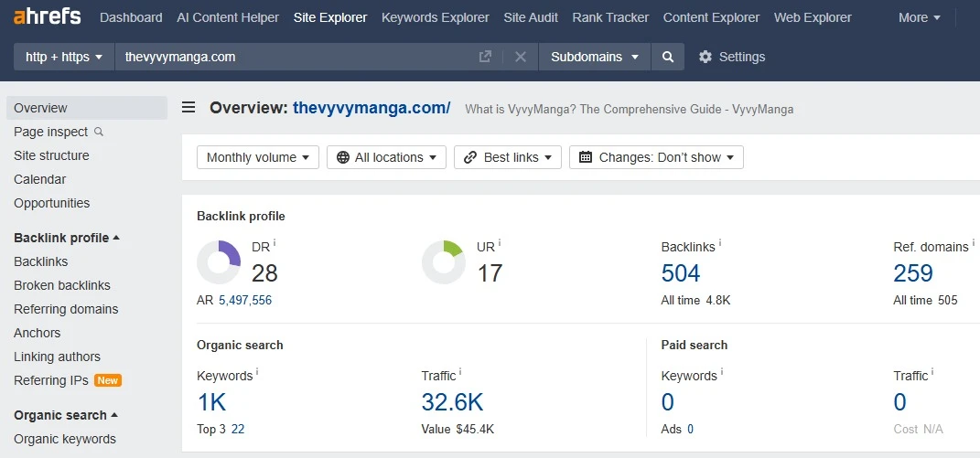Collapse the Organic search sidebar section
Viewport: 980px width, 458px height.
[66, 416]
